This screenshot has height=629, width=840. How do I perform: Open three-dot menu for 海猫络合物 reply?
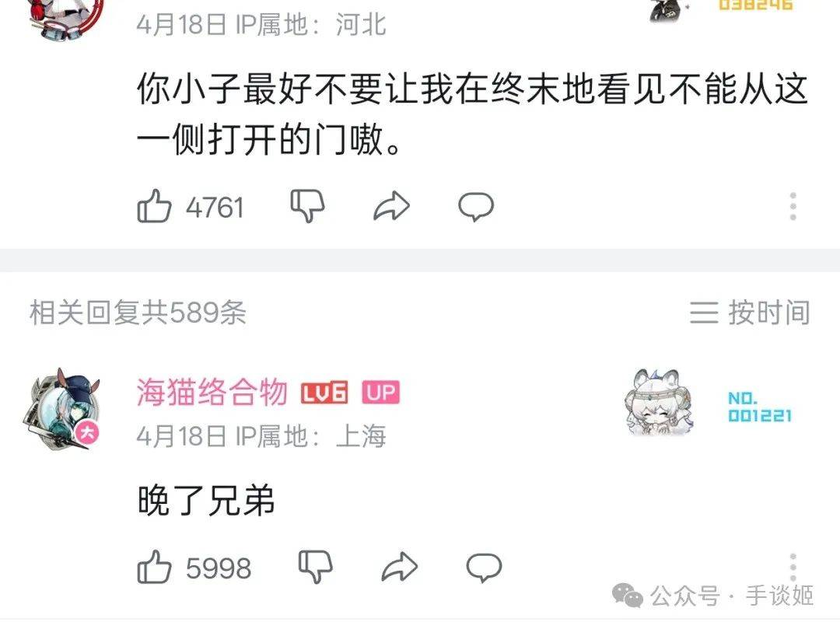pos(793,567)
